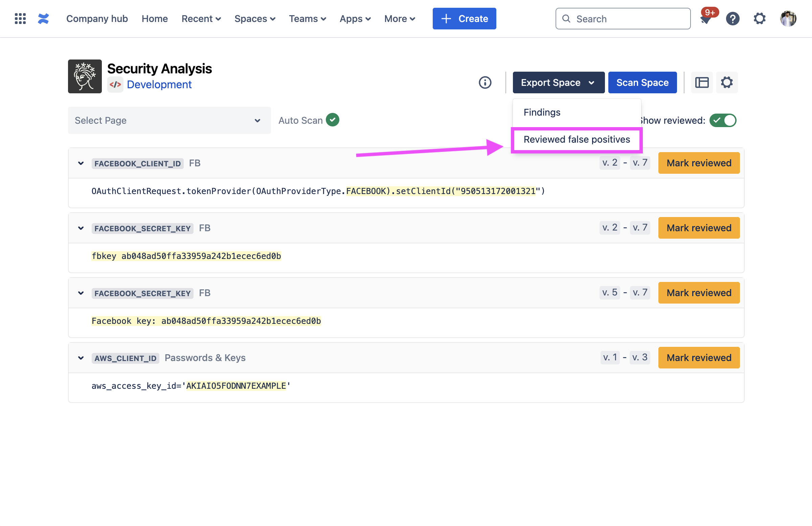Open the app switcher grid icon
Viewport: 812px width, 526px height.
coord(20,19)
